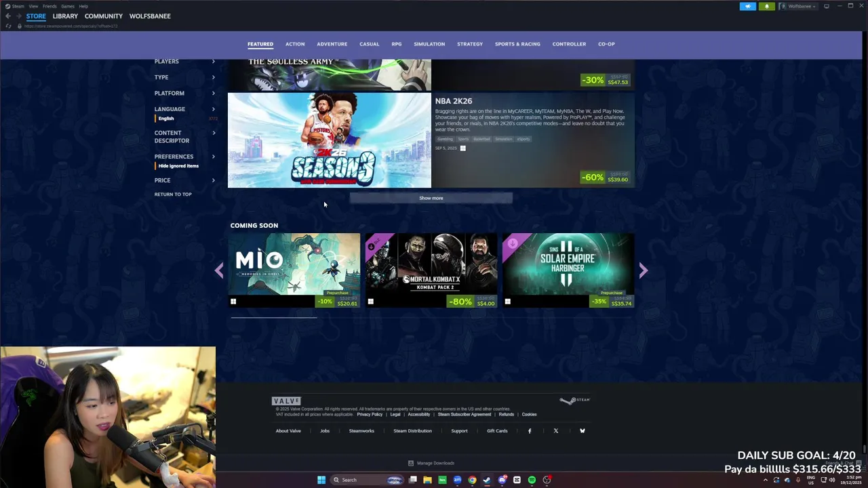Open the Steamworks footer link
868x488 pixels.
coord(361,431)
